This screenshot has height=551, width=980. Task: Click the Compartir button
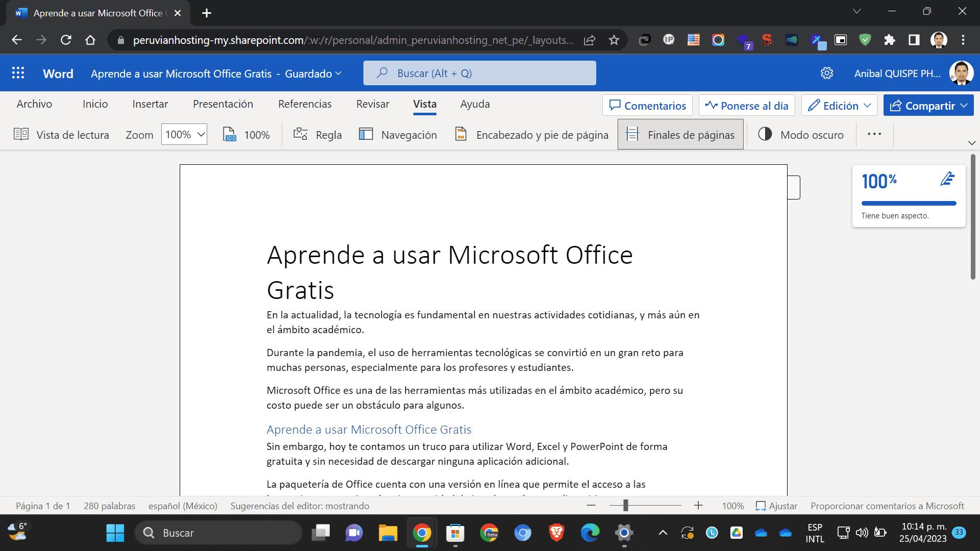point(928,105)
